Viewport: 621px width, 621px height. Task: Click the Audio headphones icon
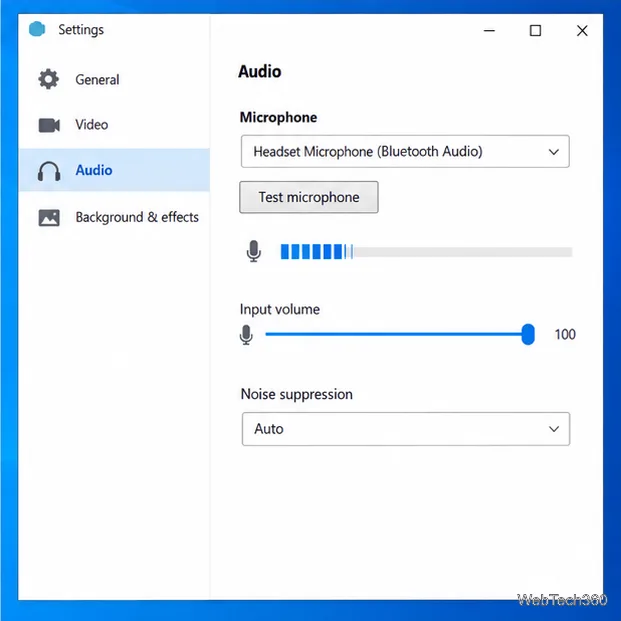pos(49,171)
